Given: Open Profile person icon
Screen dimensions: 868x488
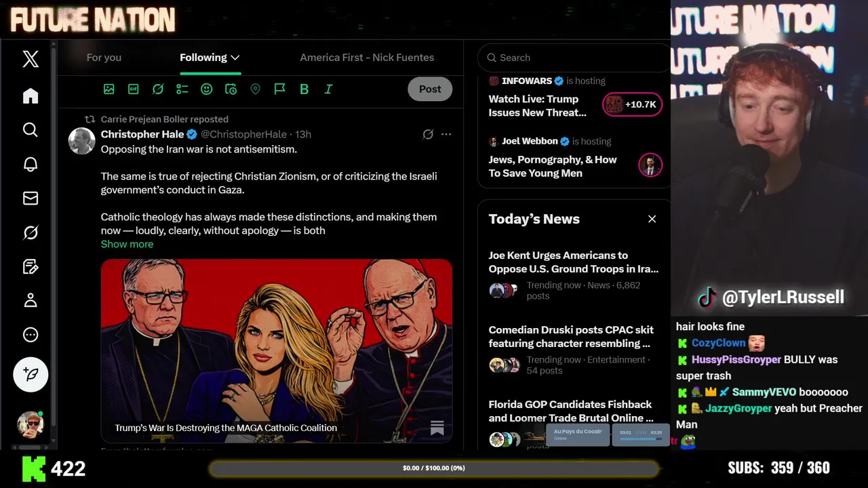Looking at the screenshot, I should (x=31, y=300).
